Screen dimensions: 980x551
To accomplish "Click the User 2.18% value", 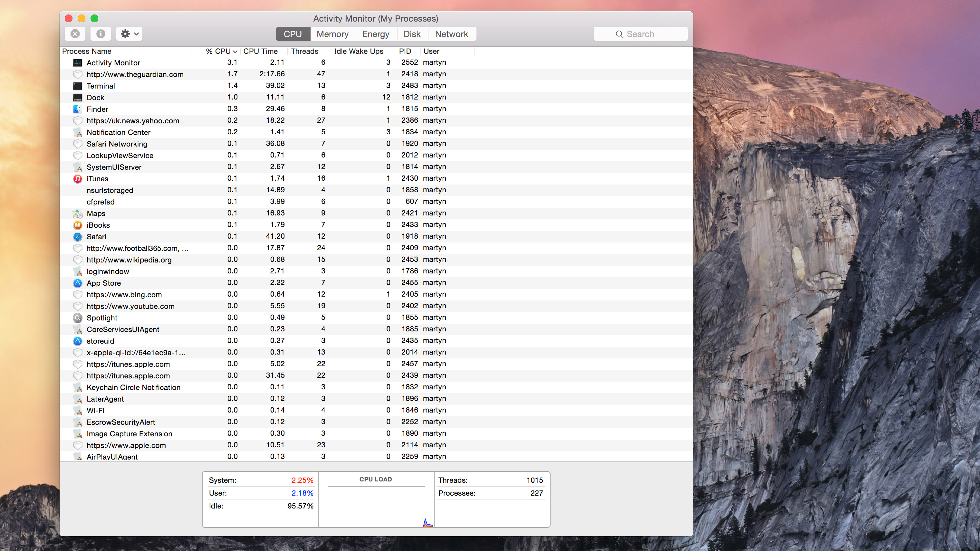I will [x=303, y=493].
